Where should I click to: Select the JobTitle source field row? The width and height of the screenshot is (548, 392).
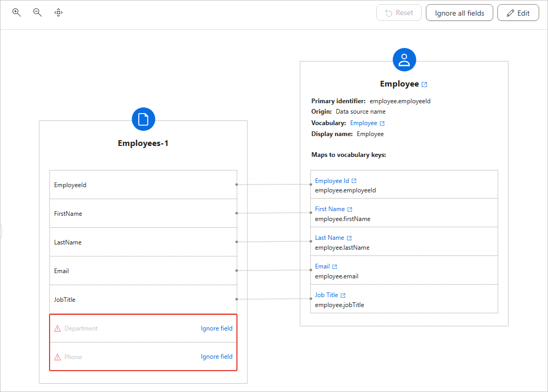(144, 299)
